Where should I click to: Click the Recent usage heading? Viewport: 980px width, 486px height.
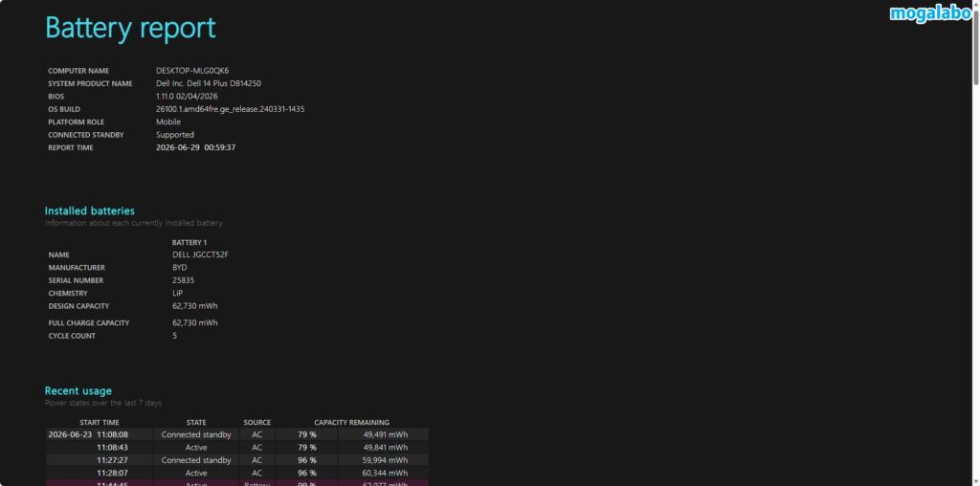click(x=78, y=391)
